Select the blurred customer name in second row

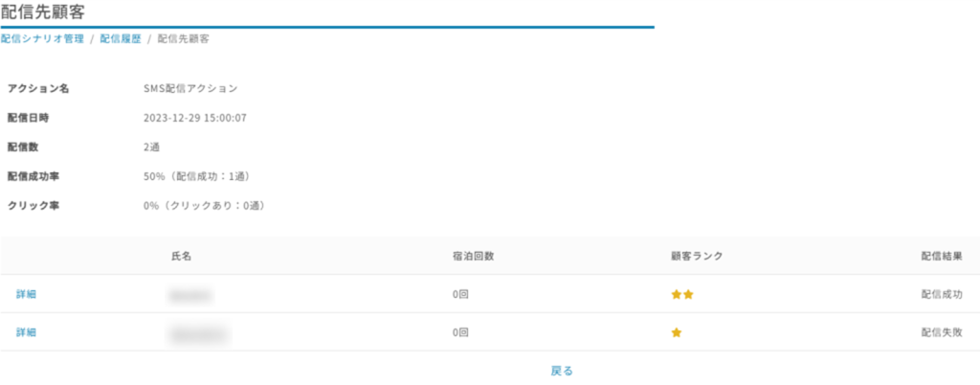199,333
